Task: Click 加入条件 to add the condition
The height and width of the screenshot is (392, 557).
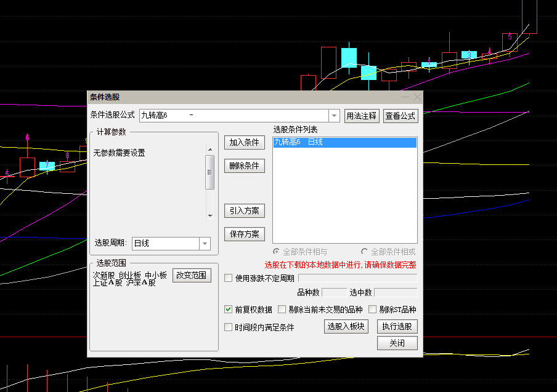Action: tap(245, 143)
